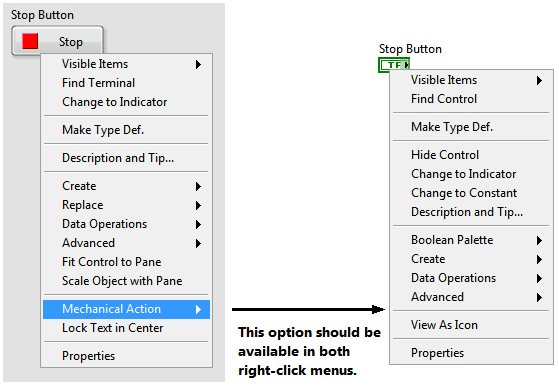Open the highlighted Mechanical Action submenu
Image resolution: width=559 pixels, height=388 pixels.
(127, 309)
